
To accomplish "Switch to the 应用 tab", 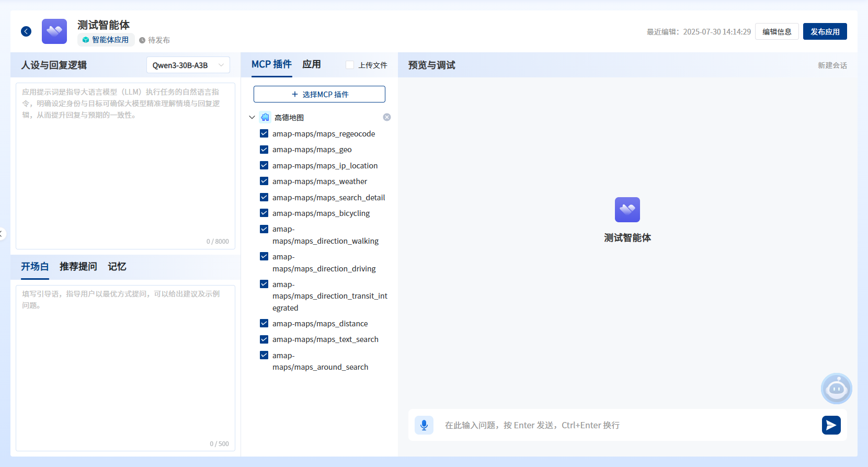I will [312, 64].
